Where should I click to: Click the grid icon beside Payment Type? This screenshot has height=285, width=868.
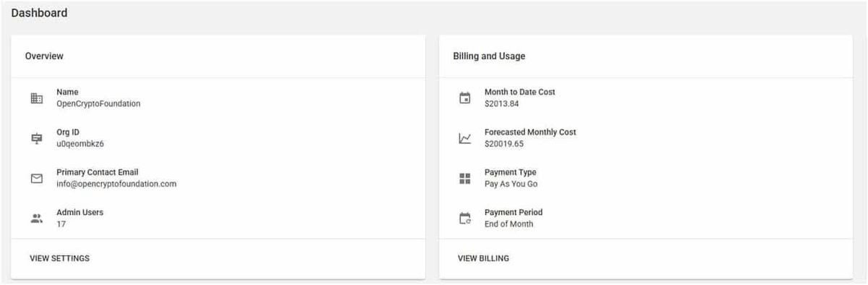pyautogui.click(x=465, y=178)
